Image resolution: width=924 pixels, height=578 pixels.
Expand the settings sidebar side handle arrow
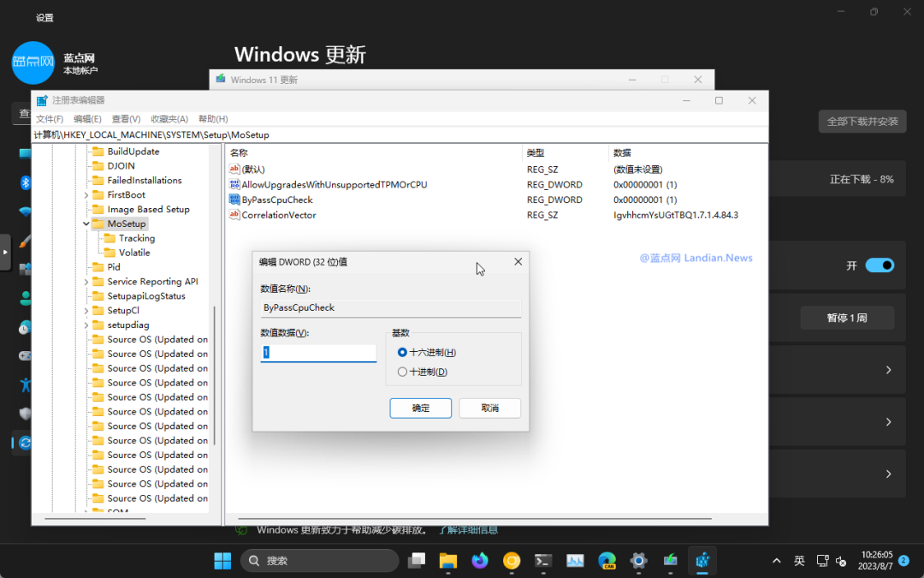(5, 253)
